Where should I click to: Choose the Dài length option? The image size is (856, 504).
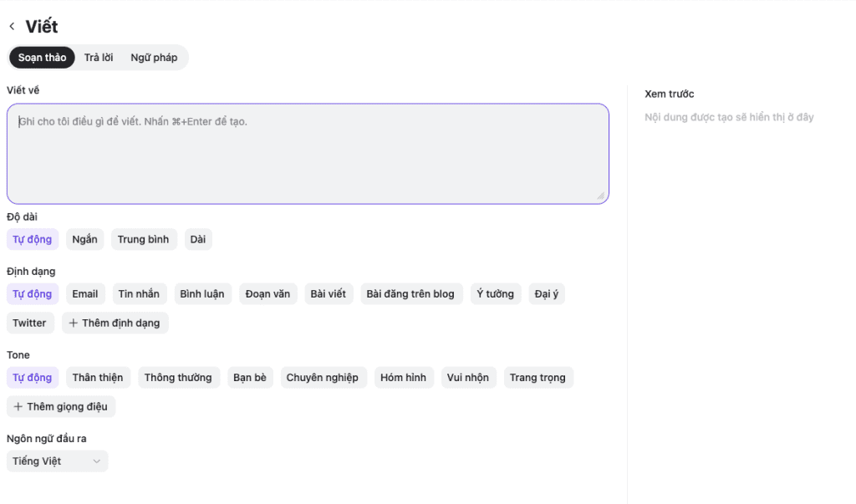[x=198, y=240]
